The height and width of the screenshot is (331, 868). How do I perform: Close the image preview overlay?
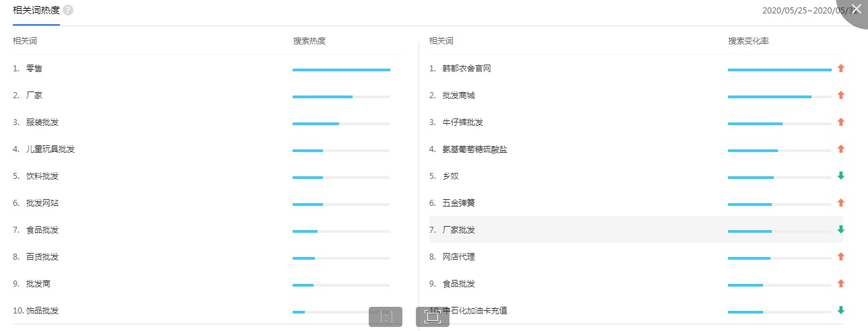[855, 9]
